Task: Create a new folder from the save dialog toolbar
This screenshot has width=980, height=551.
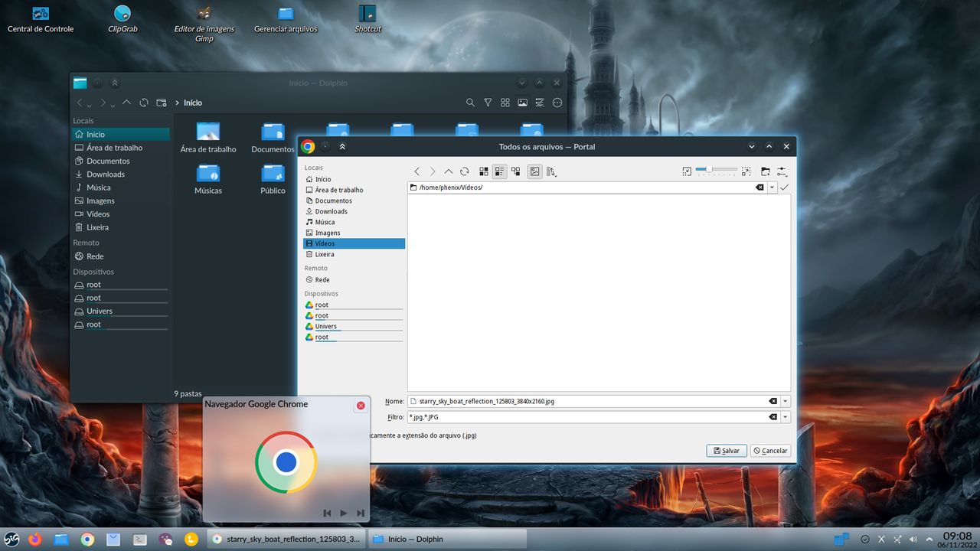Action: [x=764, y=171]
